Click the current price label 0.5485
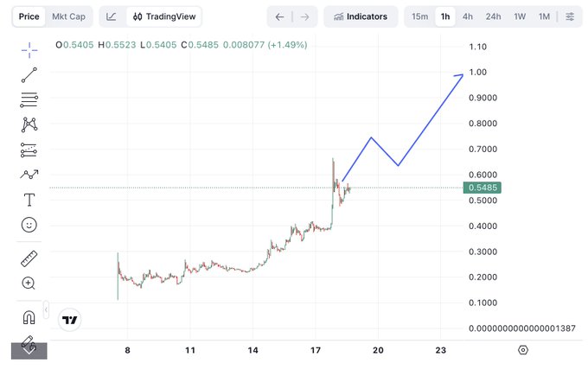 point(483,188)
